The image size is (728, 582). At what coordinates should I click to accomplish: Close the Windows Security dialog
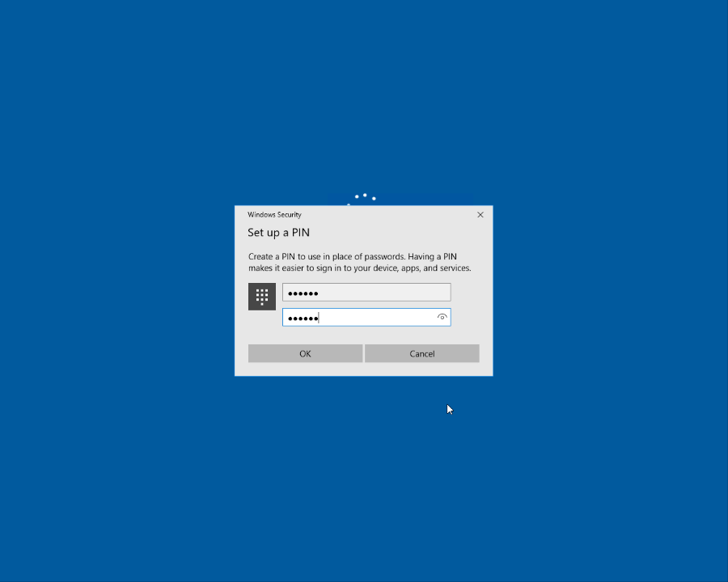click(480, 215)
